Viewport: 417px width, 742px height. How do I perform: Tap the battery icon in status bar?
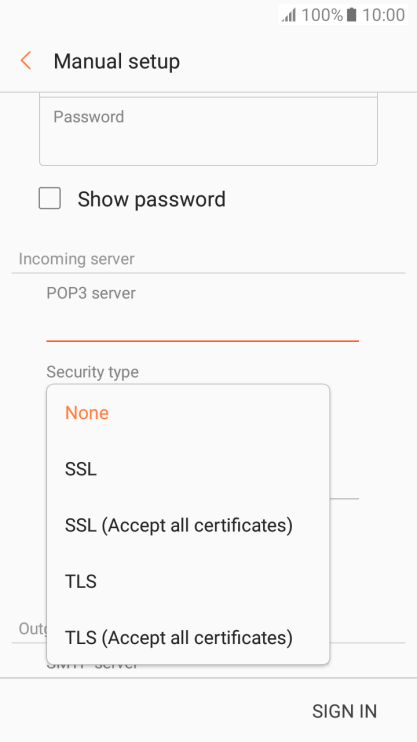click(351, 15)
